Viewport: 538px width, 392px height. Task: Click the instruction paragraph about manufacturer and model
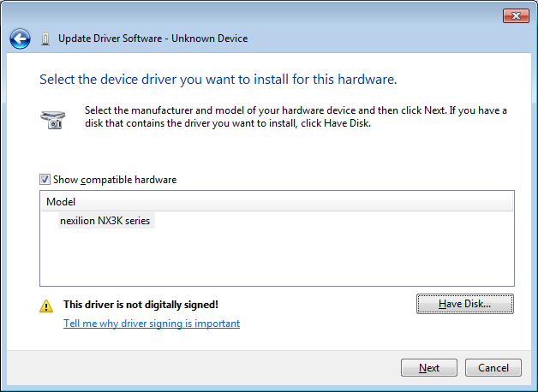coord(296,116)
